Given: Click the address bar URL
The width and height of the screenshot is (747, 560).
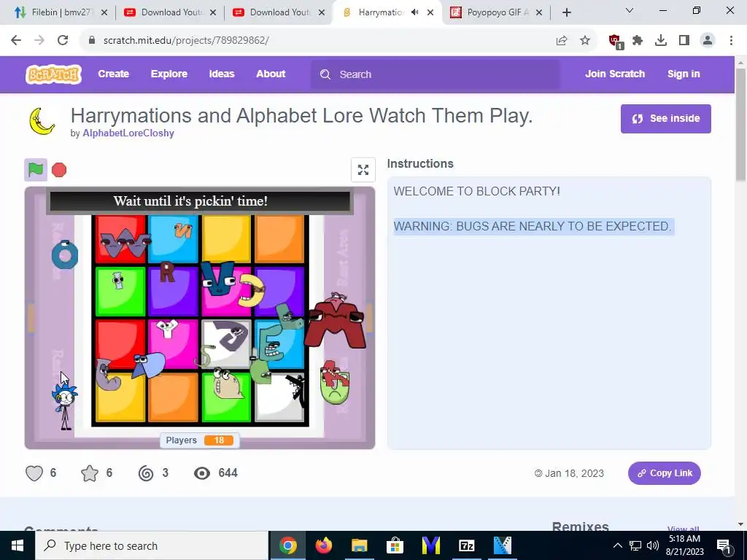Looking at the screenshot, I should 186,40.
